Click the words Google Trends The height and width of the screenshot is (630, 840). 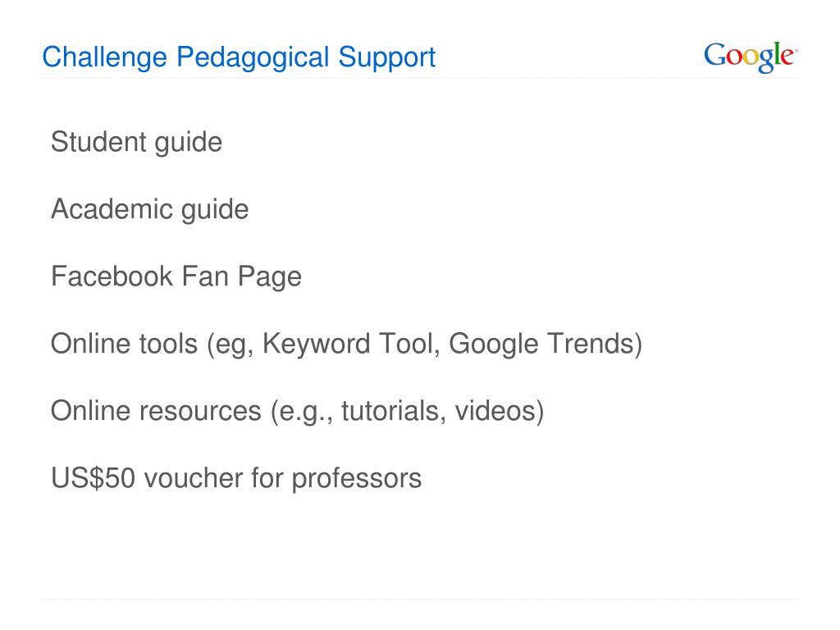(x=541, y=345)
